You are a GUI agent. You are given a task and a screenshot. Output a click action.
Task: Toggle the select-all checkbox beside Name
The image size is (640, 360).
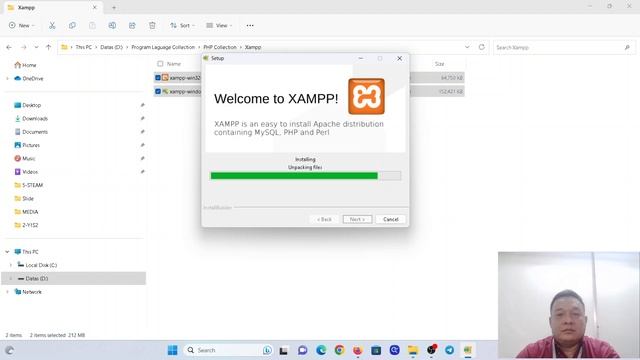pos(160,64)
